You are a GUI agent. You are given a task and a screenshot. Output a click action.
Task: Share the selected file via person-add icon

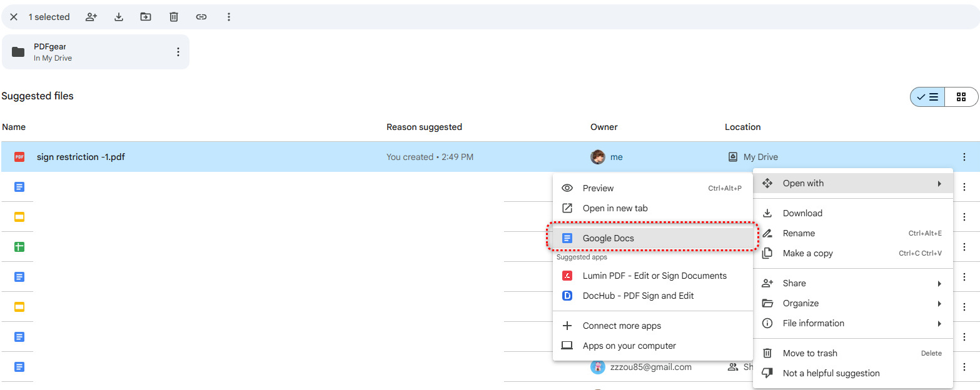tap(91, 17)
